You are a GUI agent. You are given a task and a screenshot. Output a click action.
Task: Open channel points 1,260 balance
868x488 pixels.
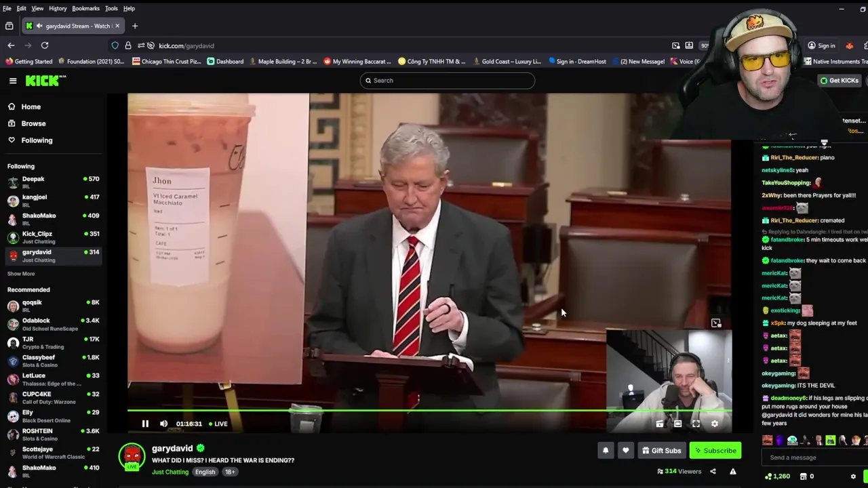click(776, 476)
